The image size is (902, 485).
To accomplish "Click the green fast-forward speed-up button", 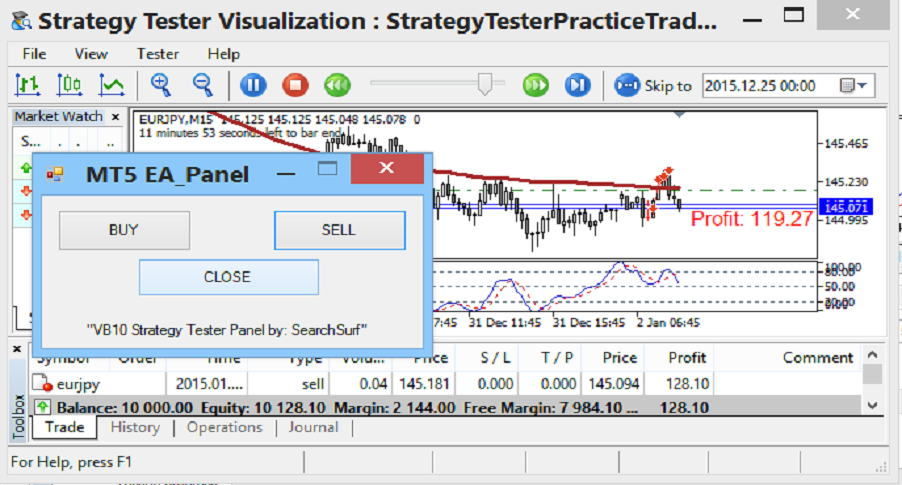I will point(536,85).
